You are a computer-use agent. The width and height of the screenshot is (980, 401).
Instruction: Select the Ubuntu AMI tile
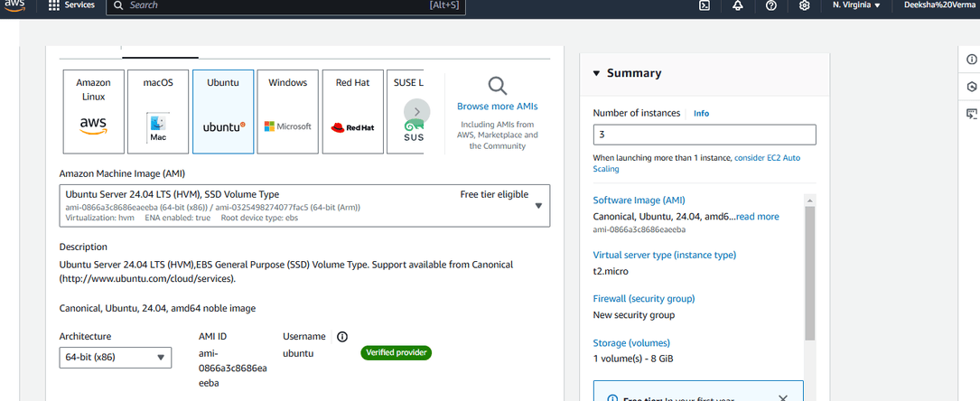pyautogui.click(x=223, y=112)
